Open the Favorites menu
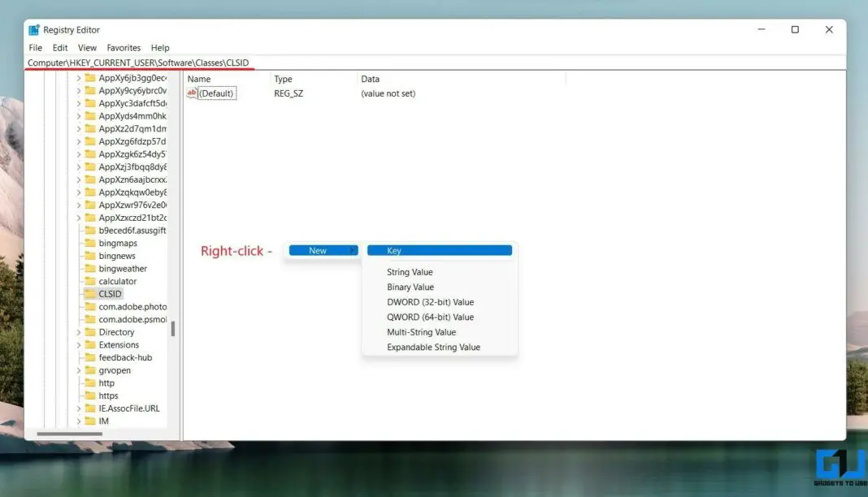The image size is (868, 497). tap(124, 47)
